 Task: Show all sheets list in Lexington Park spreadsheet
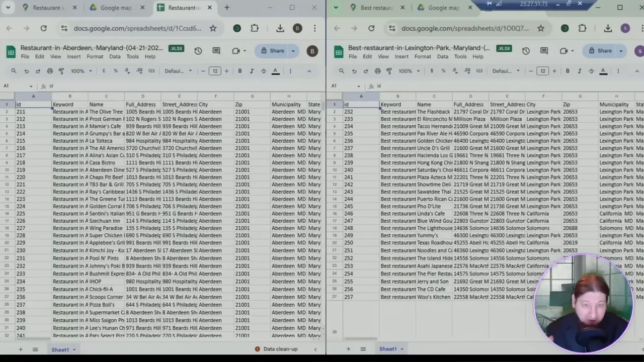pos(363,349)
